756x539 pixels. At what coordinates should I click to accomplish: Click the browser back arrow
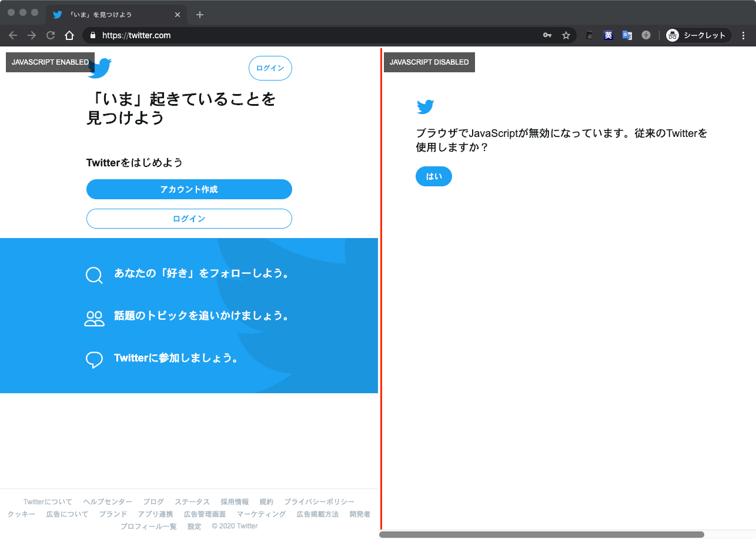click(x=13, y=35)
